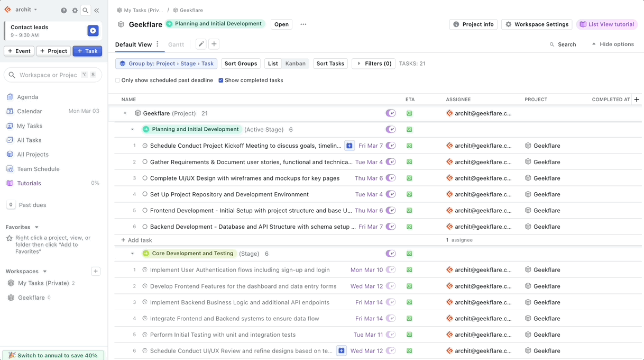Image resolution: width=644 pixels, height=360 pixels.
Task: Toggle the ETA pill on the Kickoff Meeting task
Action: pyautogui.click(x=391, y=146)
